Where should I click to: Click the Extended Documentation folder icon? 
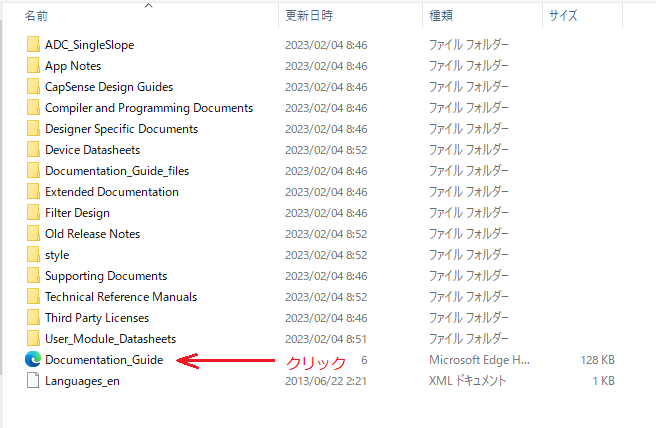coord(33,191)
